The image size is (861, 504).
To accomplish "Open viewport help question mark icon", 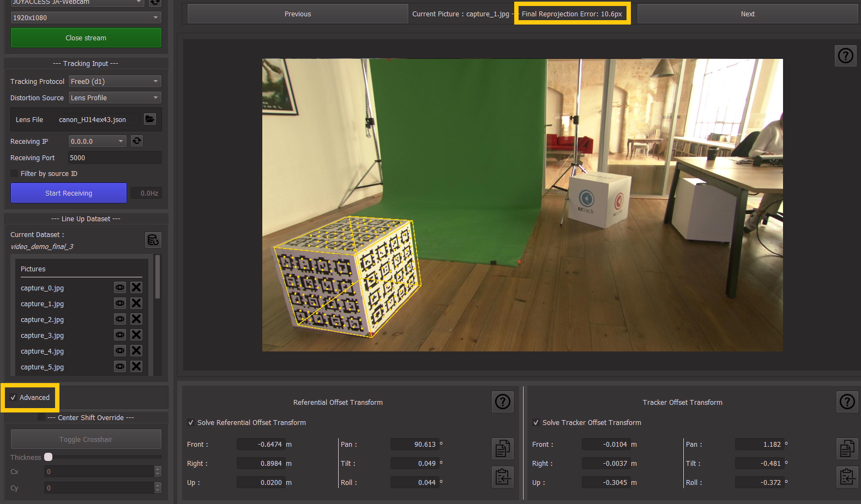I will coord(845,56).
